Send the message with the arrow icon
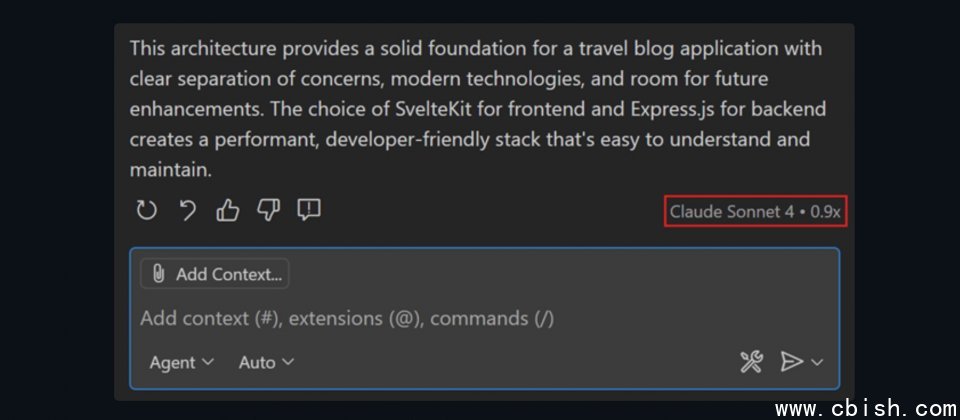This screenshot has width=960, height=420. (x=791, y=362)
